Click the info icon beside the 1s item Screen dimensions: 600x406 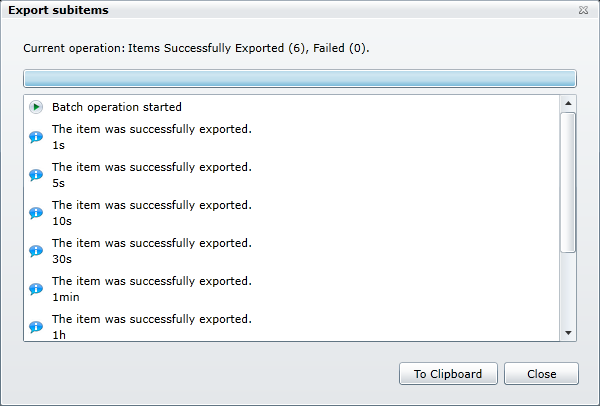point(36,137)
